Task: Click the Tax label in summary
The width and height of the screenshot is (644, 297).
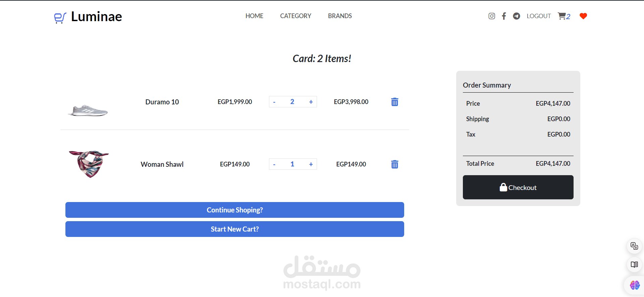Action: (471, 134)
